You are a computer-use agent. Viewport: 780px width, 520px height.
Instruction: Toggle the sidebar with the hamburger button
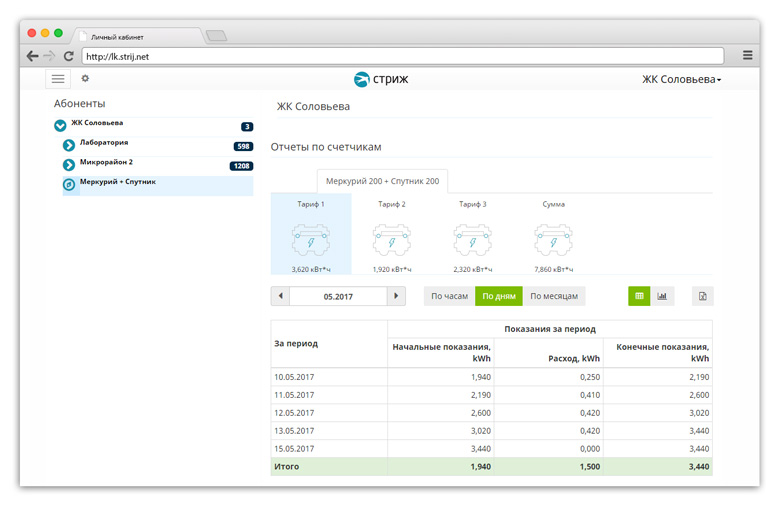(x=58, y=79)
